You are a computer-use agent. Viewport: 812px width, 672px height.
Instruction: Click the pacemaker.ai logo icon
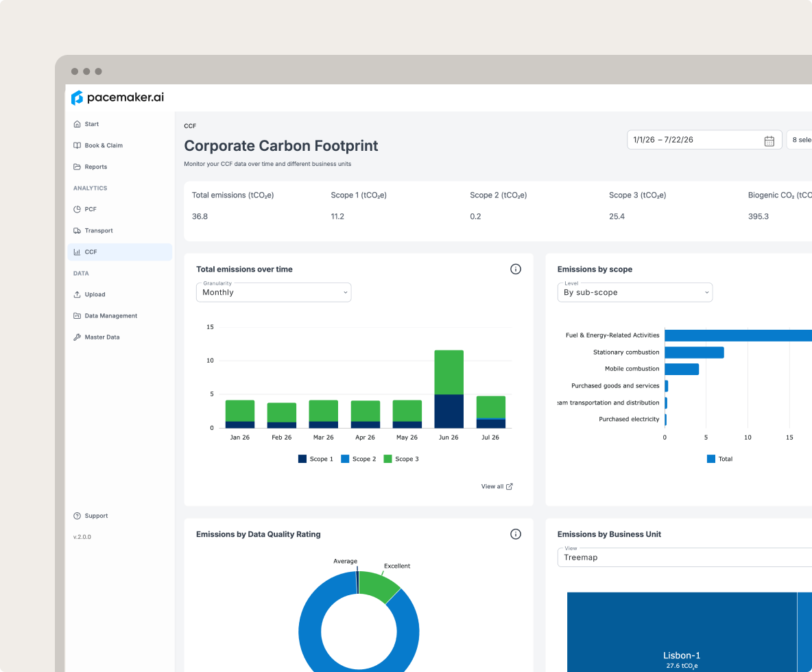[x=77, y=97]
